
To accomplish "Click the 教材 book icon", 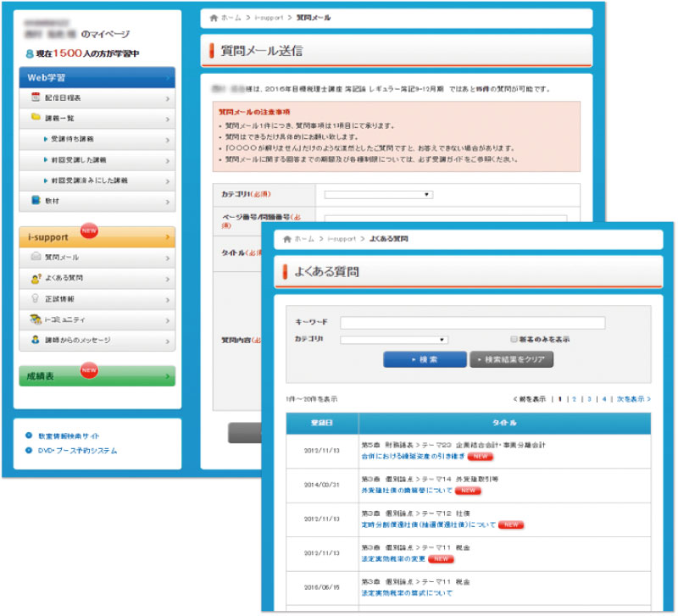I will (x=36, y=201).
